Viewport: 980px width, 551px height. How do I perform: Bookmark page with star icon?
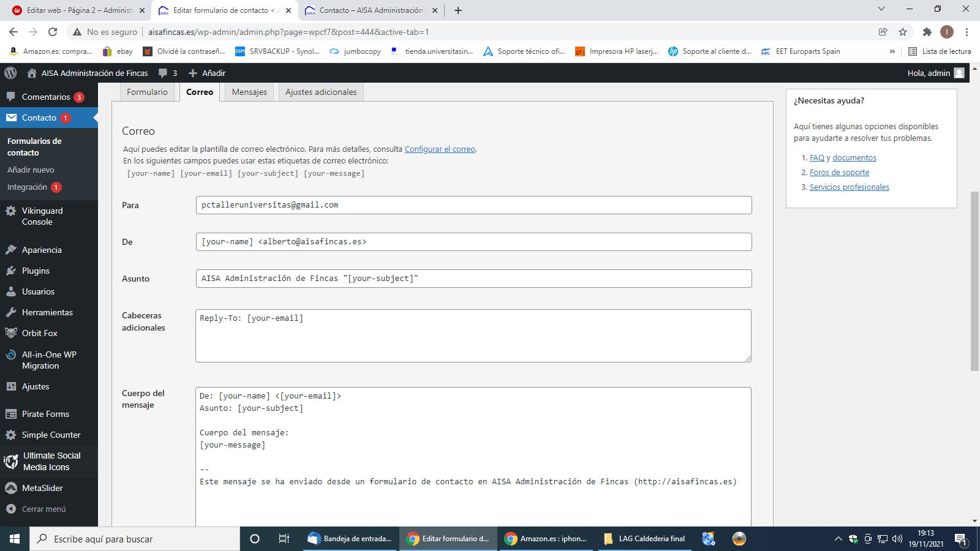pyautogui.click(x=903, y=32)
